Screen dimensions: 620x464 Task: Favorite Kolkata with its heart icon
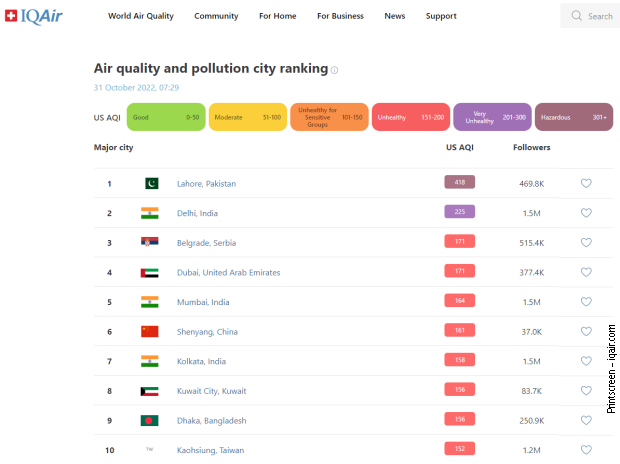coord(586,361)
